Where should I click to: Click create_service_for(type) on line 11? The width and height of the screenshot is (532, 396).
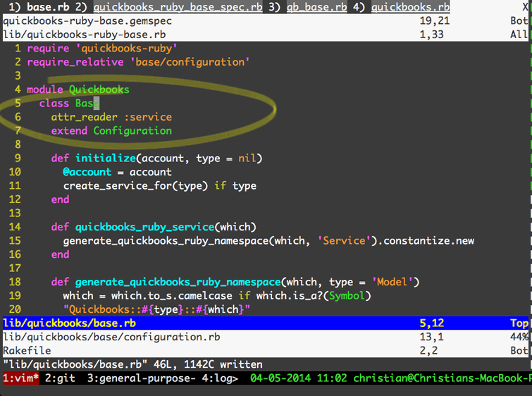135,185
